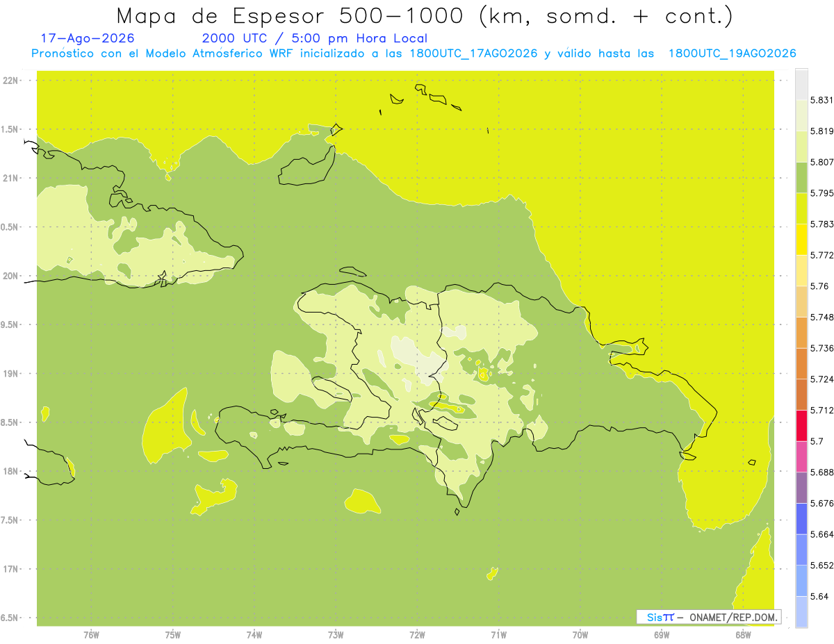The width and height of the screenshot is (834, 644).
Task: Click the '21N' latitude label
Action: (10, 179)
